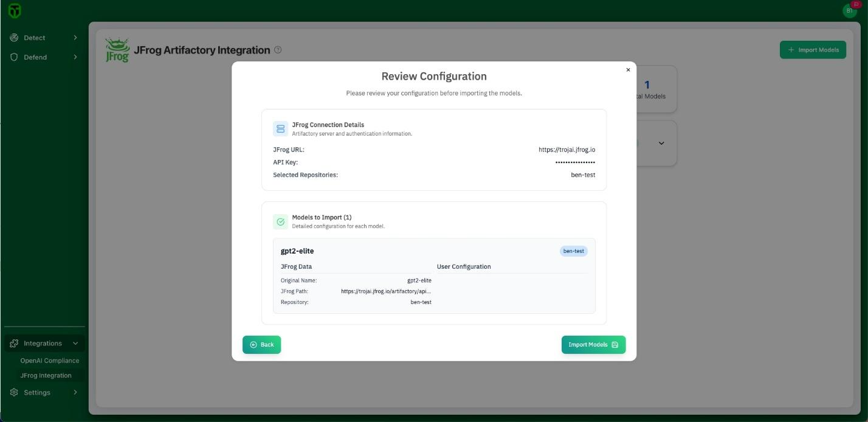The width and height of the screenshot is (868, 422).
Task: Click the ben-test repository badge
Action: coord(573,251)
